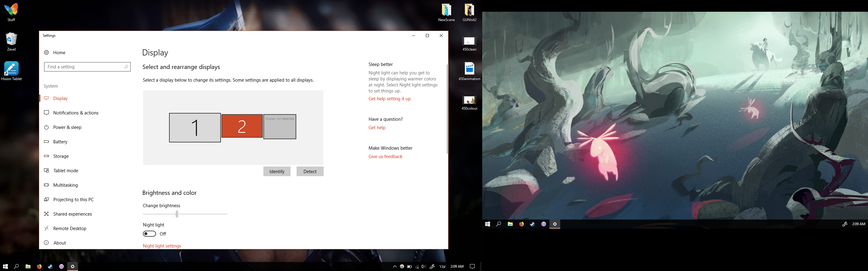Open File Explorer on second monitor taskbar

(x=510, y=224)
